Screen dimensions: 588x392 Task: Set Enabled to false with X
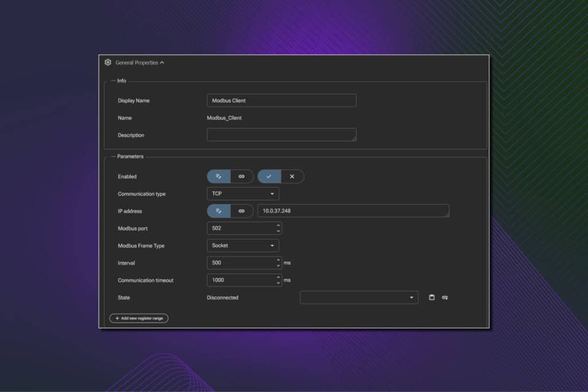point(292,177)
